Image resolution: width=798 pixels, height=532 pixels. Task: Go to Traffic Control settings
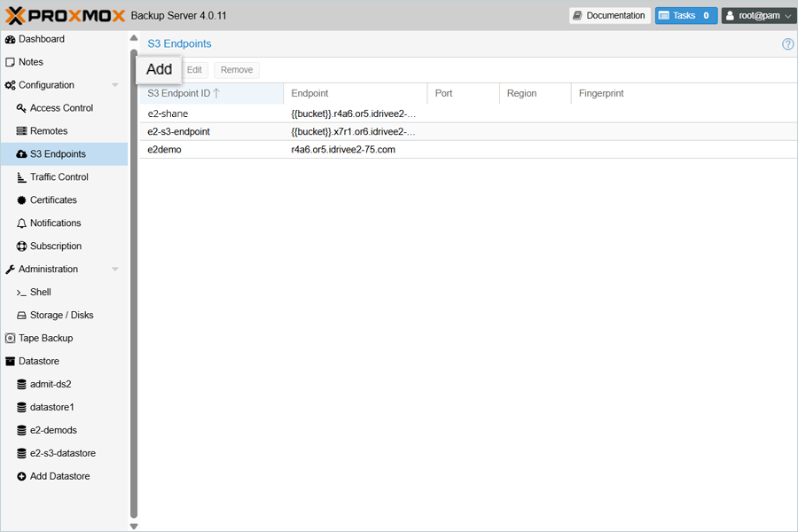[59, 177]
